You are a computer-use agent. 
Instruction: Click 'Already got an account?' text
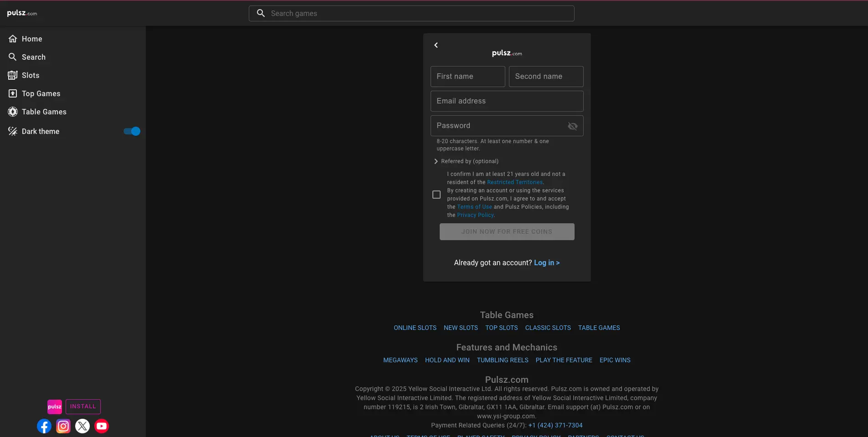[x=493, y=262]
